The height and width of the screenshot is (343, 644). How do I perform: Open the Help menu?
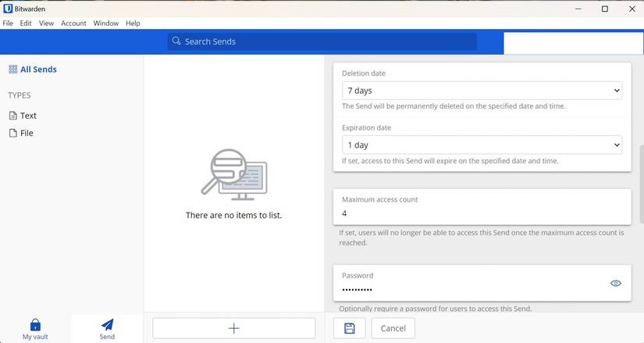(x=133, y=23)
